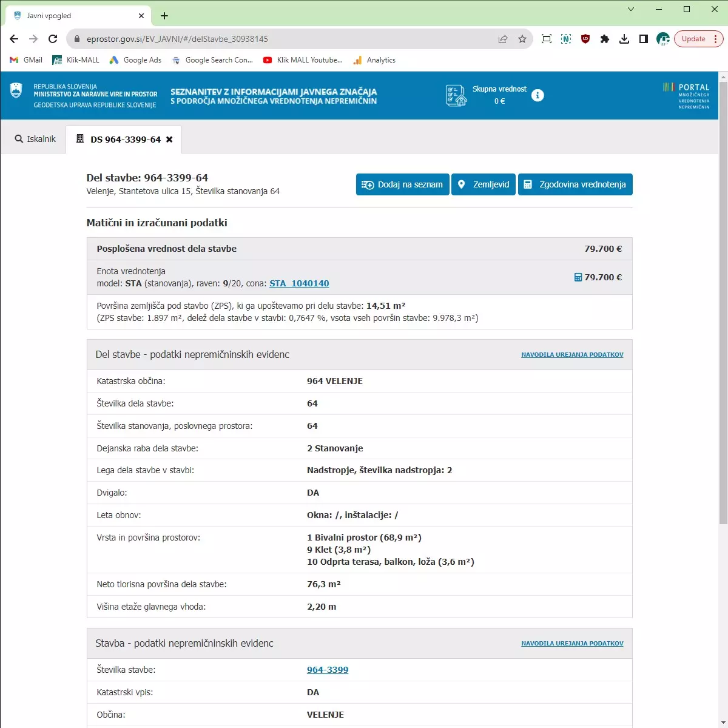
Task: Expand the Chrome tab search chevron
Action: [x=631, y=9]
